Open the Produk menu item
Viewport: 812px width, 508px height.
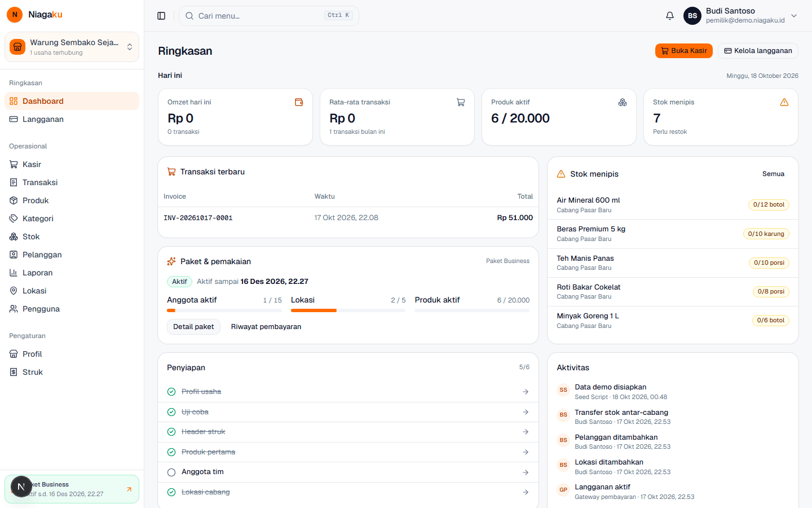(72, 200)
